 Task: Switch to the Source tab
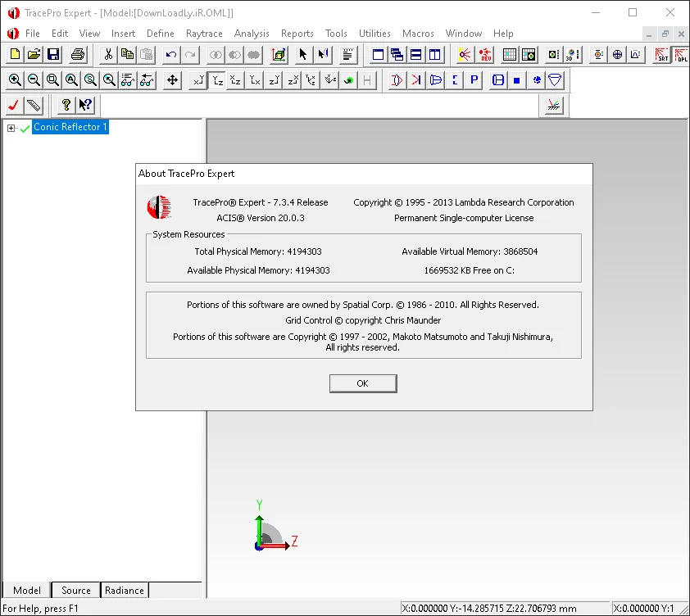(x=75, y=590)
